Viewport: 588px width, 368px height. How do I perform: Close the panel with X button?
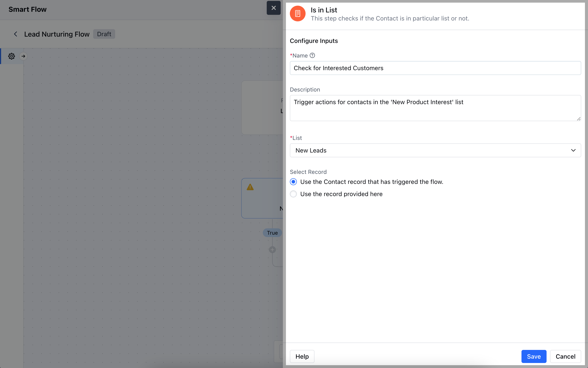(273, 8)
